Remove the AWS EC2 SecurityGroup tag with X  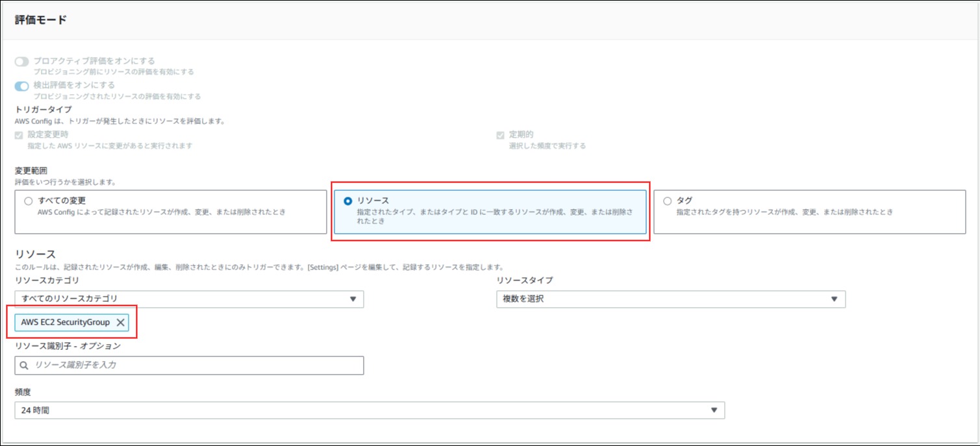pos(120,323)
